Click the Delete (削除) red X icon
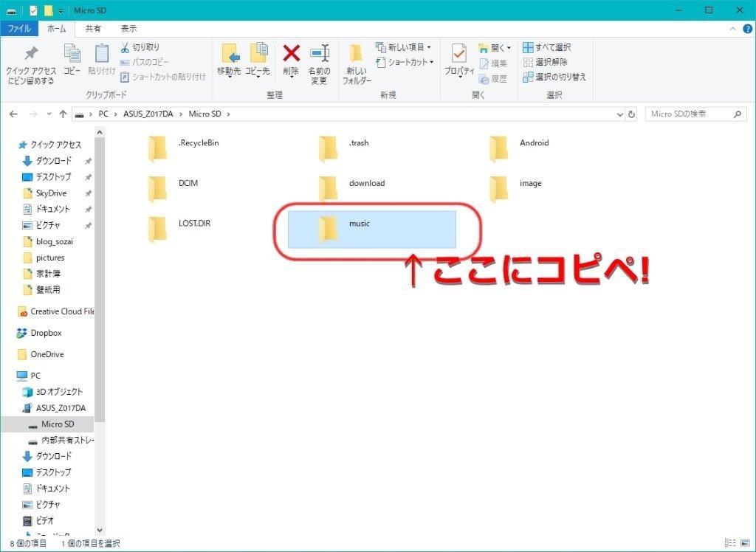 (x=292, y=54)
